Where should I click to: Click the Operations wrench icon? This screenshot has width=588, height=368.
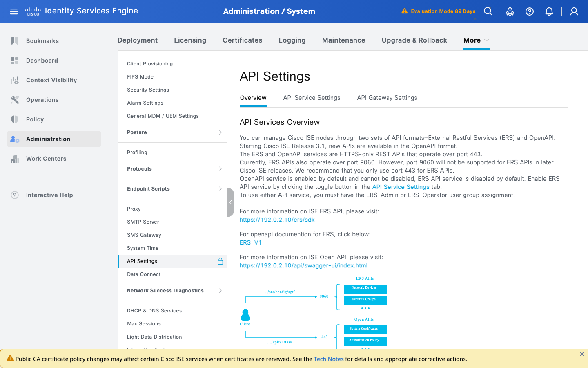tap(15, 100)
